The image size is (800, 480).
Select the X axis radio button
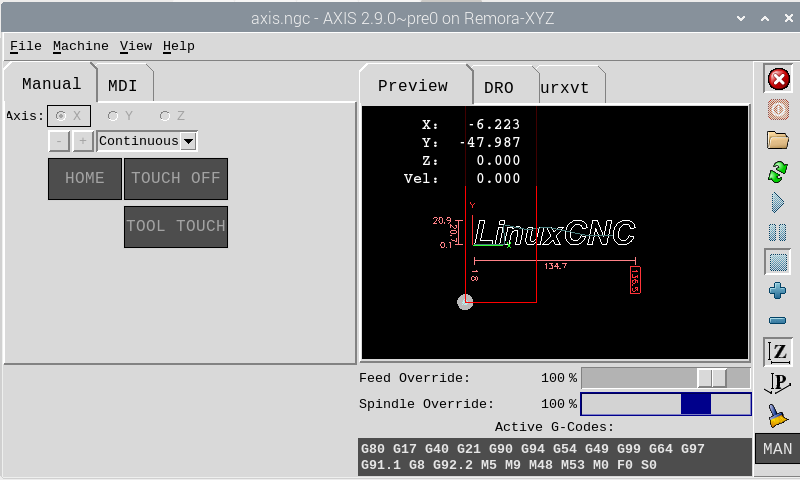coord(69,116)
